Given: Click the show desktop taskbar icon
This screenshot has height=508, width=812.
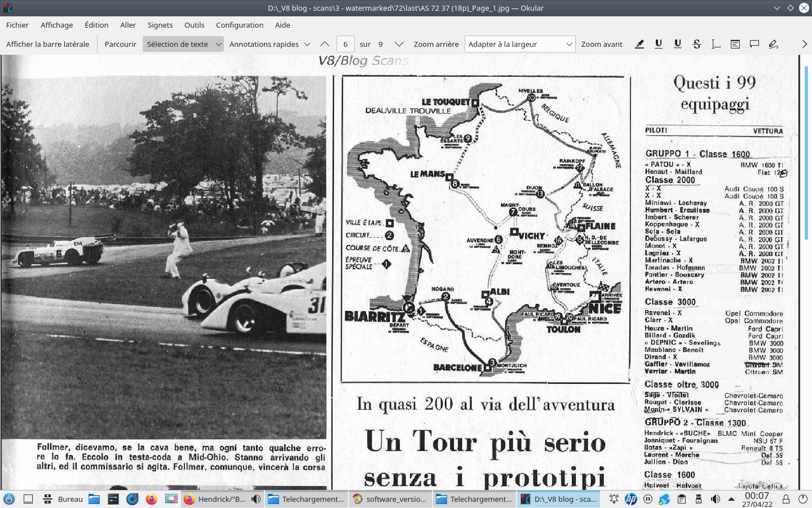Looking at the screenshot, I should [28, 499].
